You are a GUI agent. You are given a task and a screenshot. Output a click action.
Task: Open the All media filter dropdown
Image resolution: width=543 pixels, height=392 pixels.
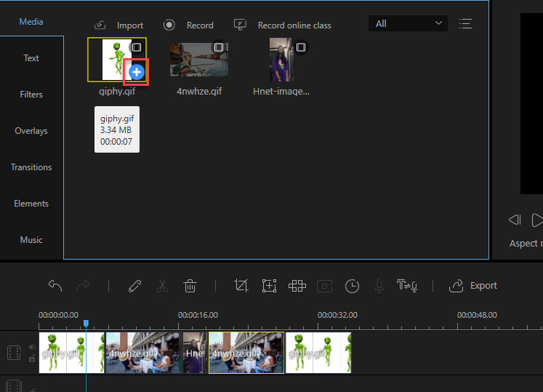(408, 23)
